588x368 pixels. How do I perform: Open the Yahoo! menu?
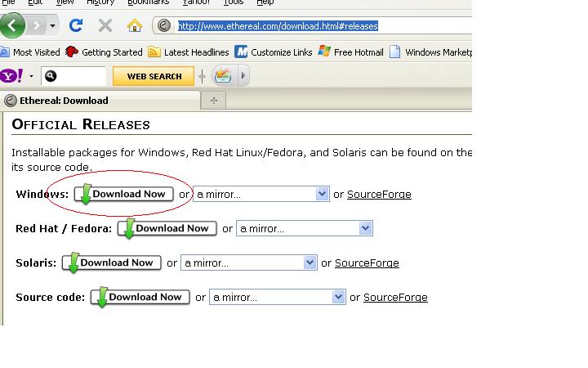pyautogui.click(x=196, y=2)
